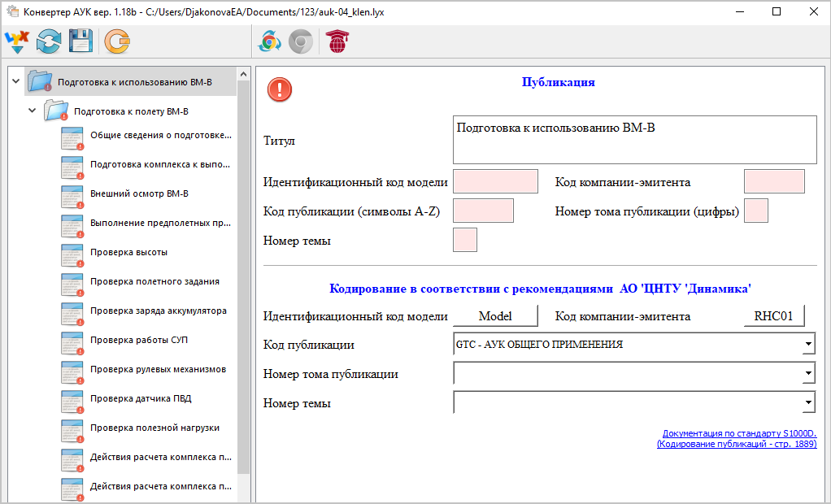The image size is (831, 504).
Task: Click the colored Chrome refresh icon
Action: click(x=269, y=41)
